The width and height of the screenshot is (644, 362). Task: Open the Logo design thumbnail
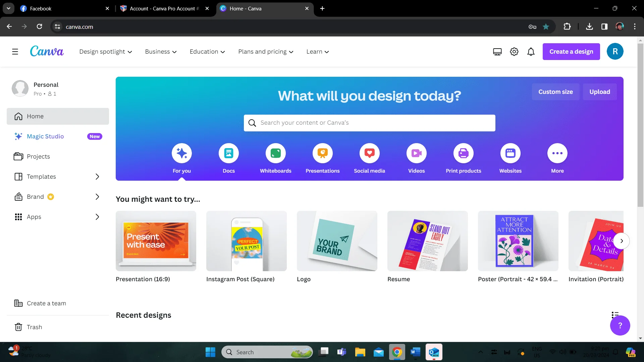click(337, 241)
